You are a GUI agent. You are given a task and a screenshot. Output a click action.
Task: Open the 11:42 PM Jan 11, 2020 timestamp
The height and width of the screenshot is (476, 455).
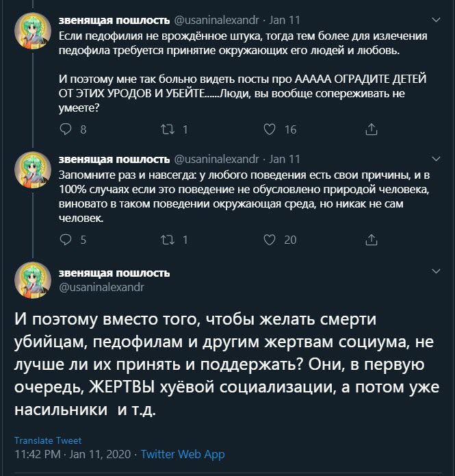[73, 454]
